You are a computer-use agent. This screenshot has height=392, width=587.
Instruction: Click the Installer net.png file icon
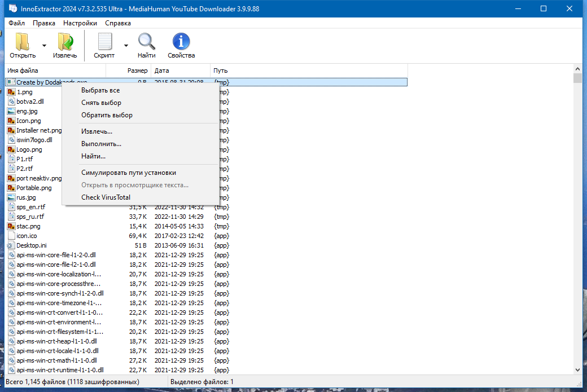(x=11, y=130)
